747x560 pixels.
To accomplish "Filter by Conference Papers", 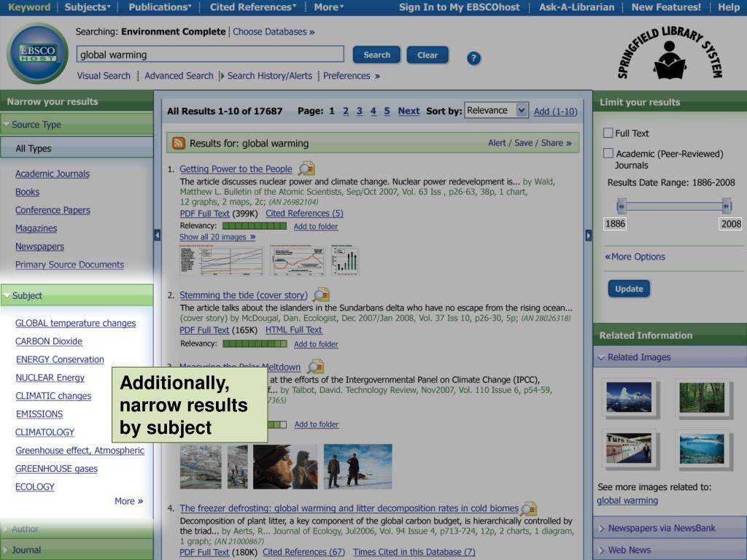I will point(53,210).
